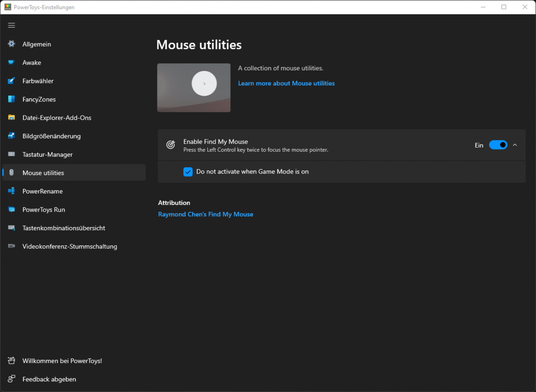Image resolution: width=536 pixels, height=392 pixels.
Task: Click the Awake coffee cup icon
Action: pos(11,62)
